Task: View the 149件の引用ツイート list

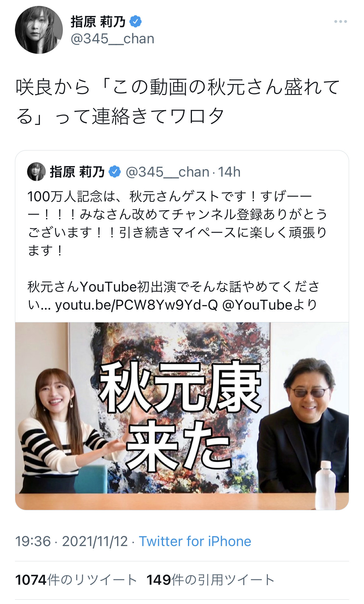Action: pos(211,580)
